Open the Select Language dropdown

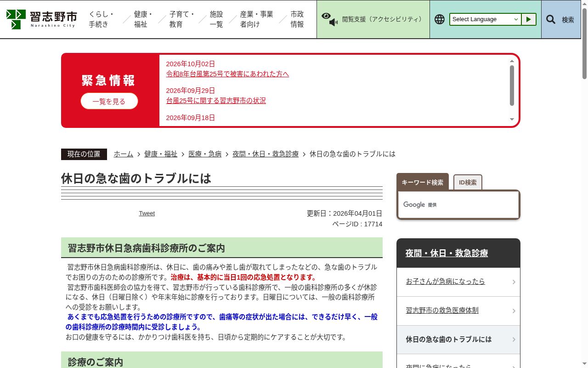486,19
